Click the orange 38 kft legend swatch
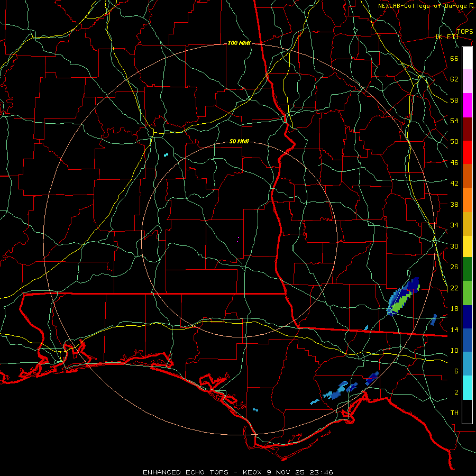Viewport: 476px width, 476px height. (467, 200)
